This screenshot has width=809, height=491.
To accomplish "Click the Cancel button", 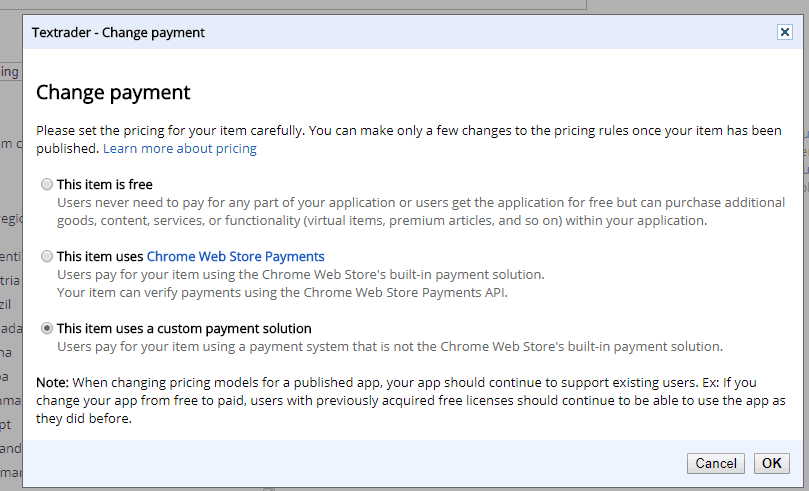I will (715, 463).
